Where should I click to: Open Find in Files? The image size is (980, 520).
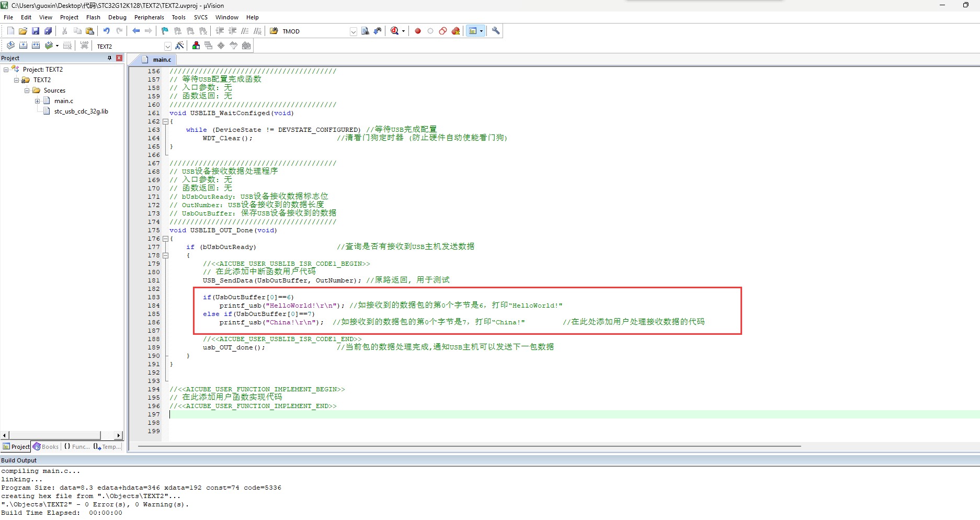[274, 31]
